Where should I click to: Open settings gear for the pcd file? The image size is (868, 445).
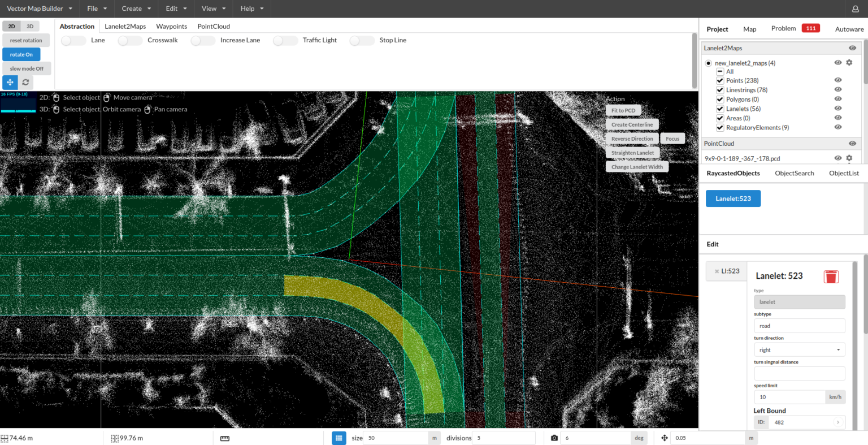click(x=849, y=158)
